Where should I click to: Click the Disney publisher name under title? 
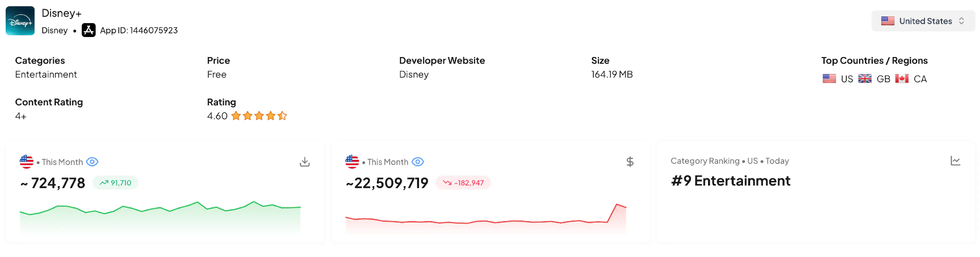55,30
